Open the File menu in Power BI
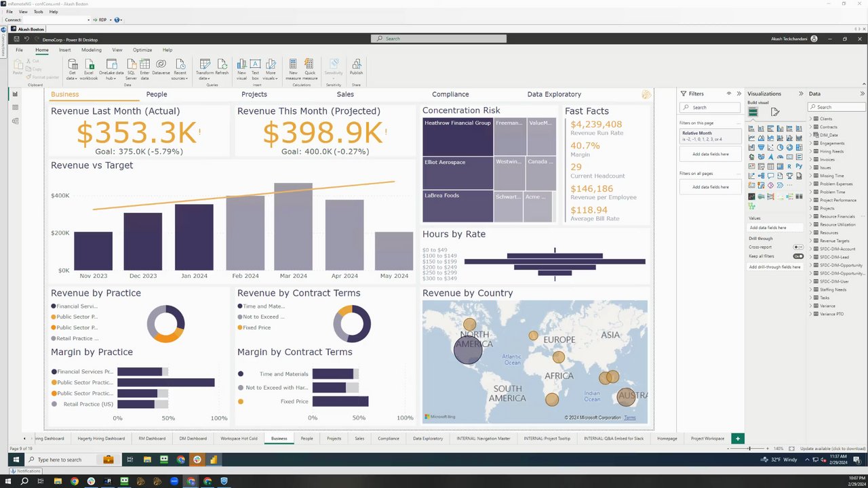 (x=20, y=50)
